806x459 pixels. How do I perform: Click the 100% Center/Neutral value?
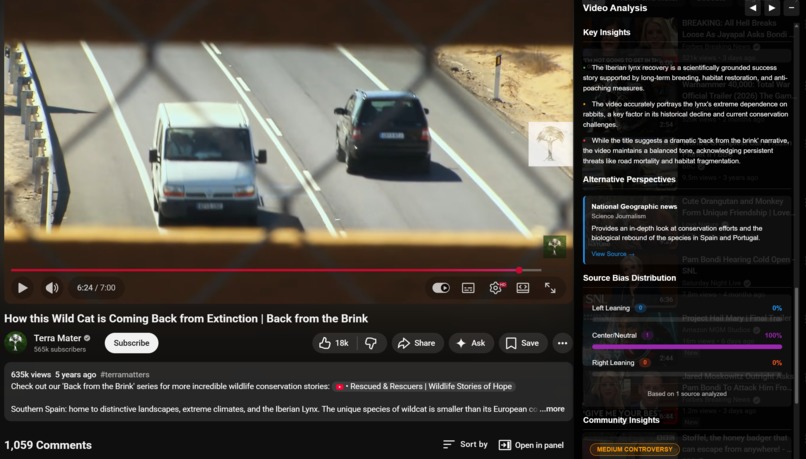tap(773, 335)
